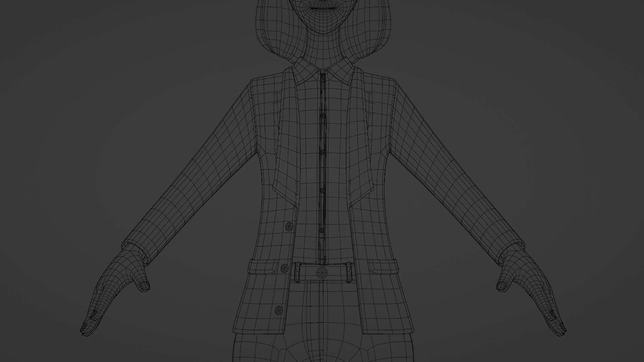Image resolution: width=644 pixels, height=362 pixels.
Task: Select the lowest shirt button above the belt
Action: click(x=322, y=231)
